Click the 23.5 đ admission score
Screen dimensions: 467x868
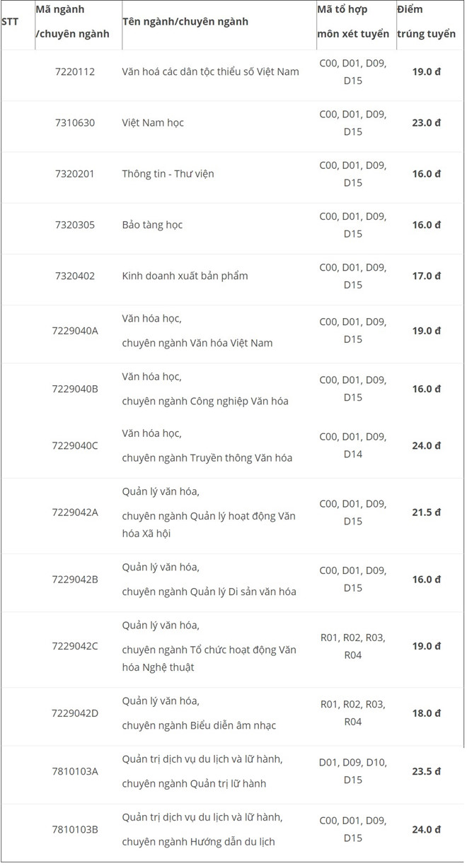(427, 771)
